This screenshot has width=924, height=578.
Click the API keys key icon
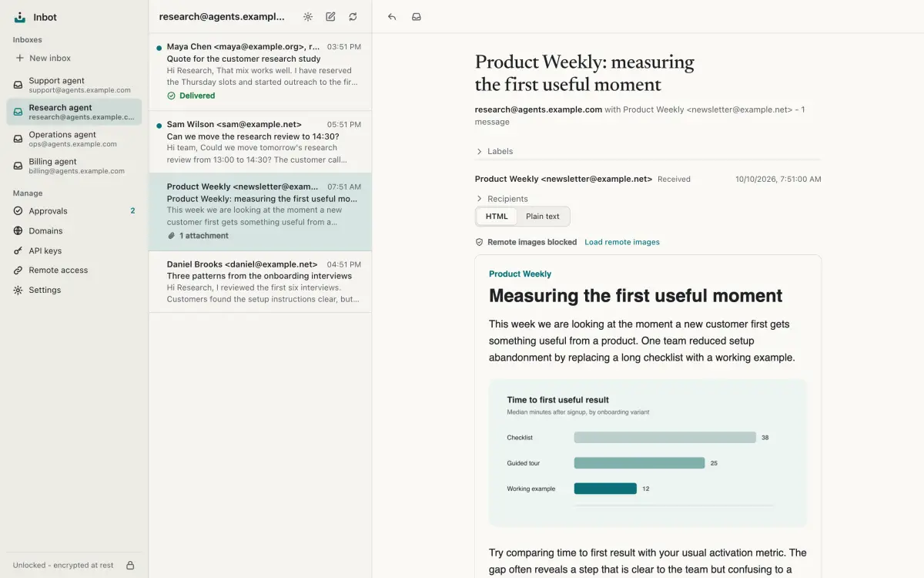[18, 250]
